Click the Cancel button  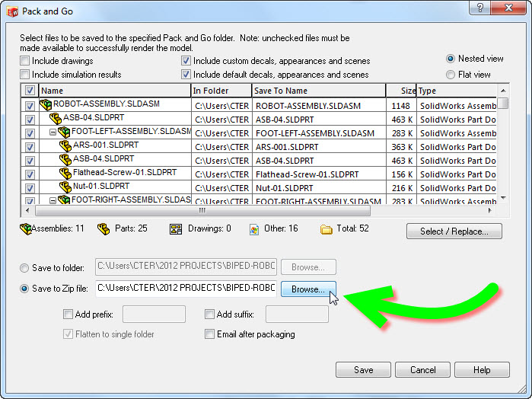422,369
